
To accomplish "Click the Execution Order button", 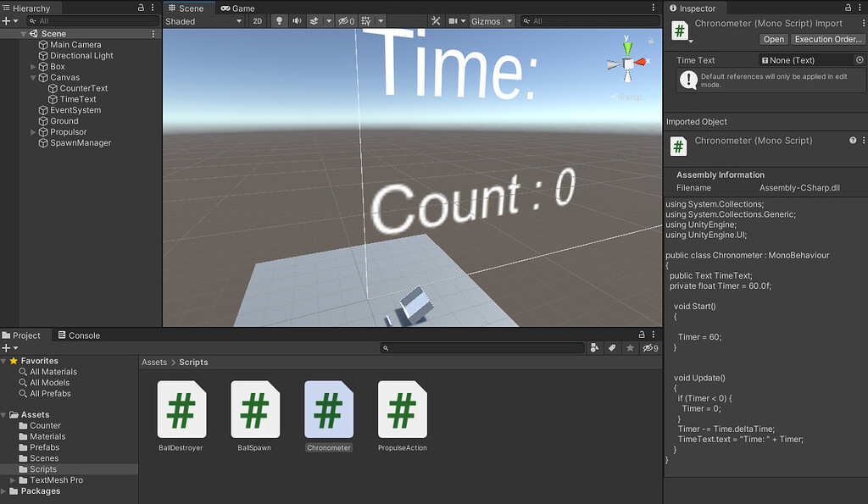I will coord(828,39).
